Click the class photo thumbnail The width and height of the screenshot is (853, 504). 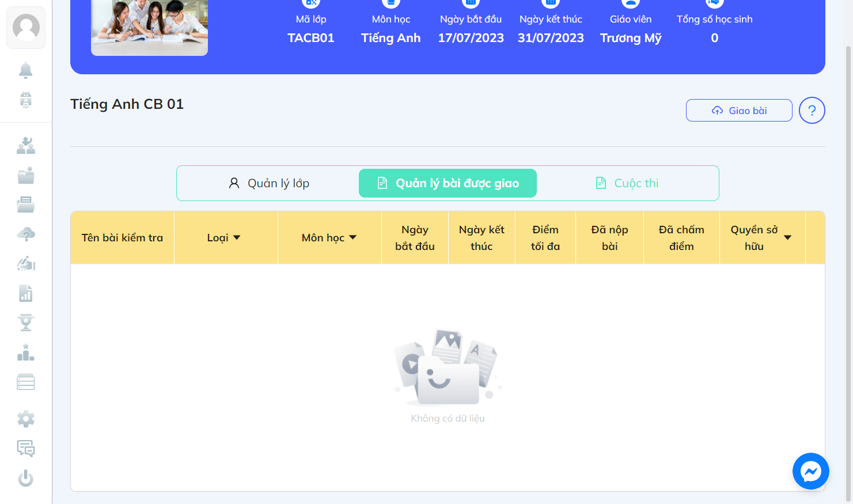[x=149, y=28]
